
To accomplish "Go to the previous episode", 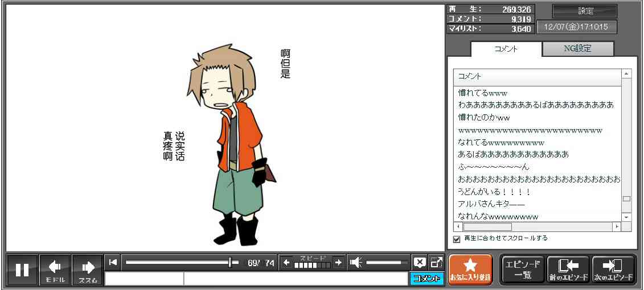I will coord(568,270).
